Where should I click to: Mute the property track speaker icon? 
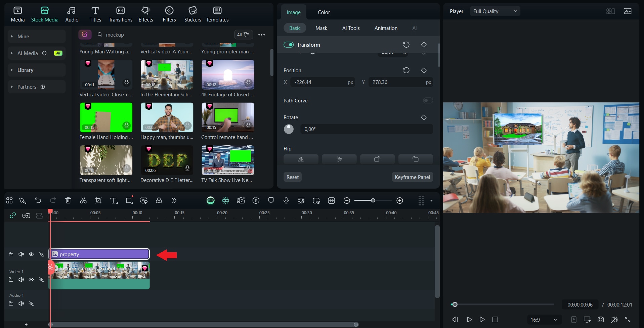point(21,254)
